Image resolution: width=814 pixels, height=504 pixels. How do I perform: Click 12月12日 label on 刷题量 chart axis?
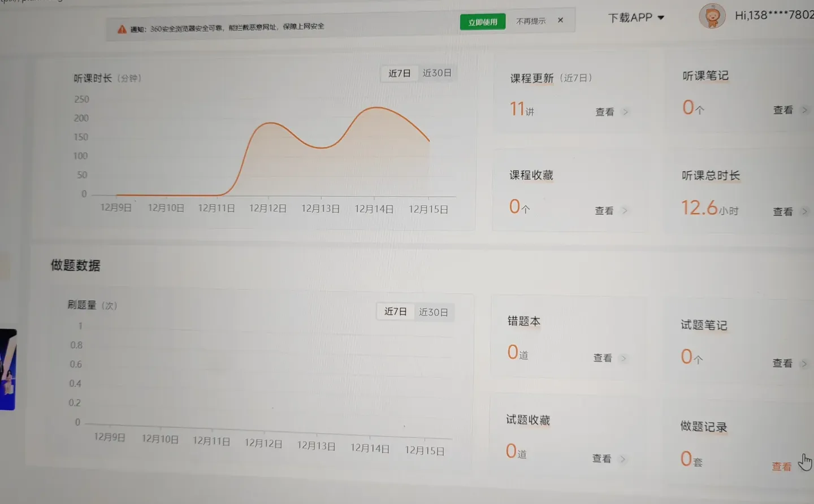(263, 444)
